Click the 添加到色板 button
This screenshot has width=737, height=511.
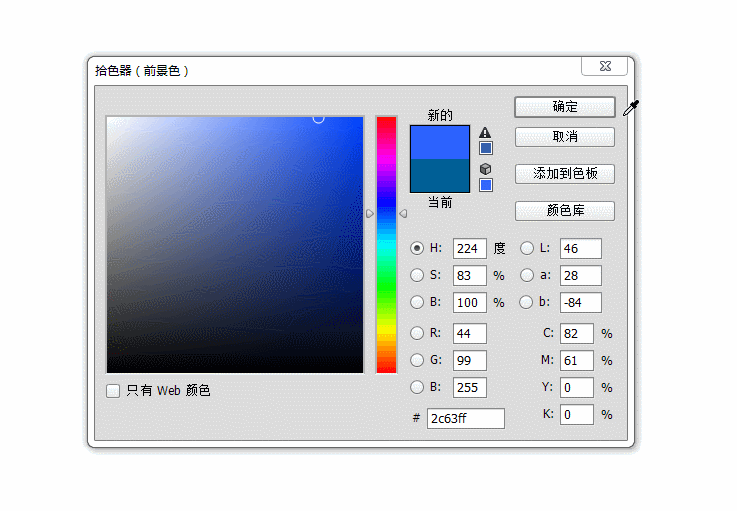pos(564,174)
